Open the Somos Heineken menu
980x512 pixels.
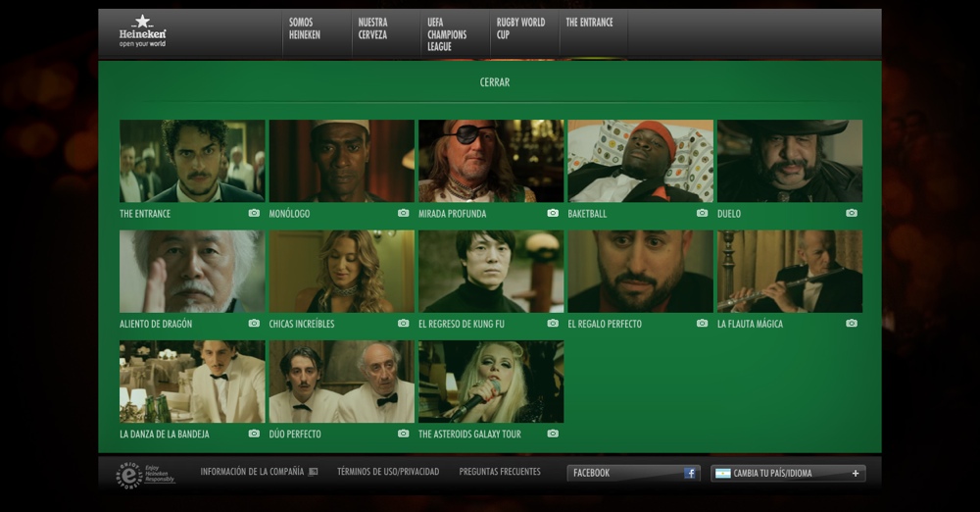[305, 28]
